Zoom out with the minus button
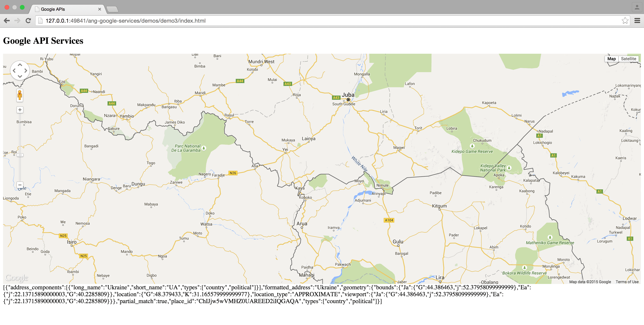This screenshot has height=325, width=644. tap(20, 185)
